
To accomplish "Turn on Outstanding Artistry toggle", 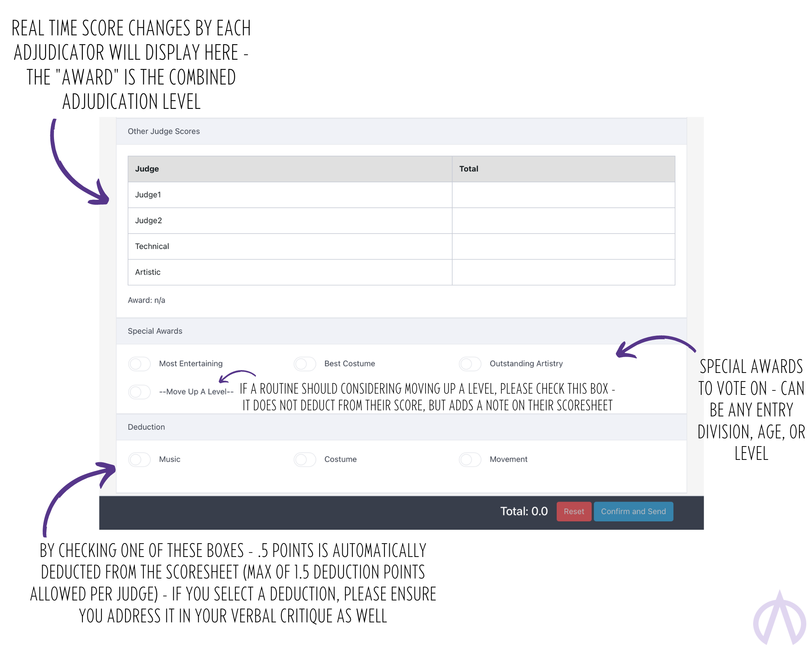I will (x=470, y=364).
